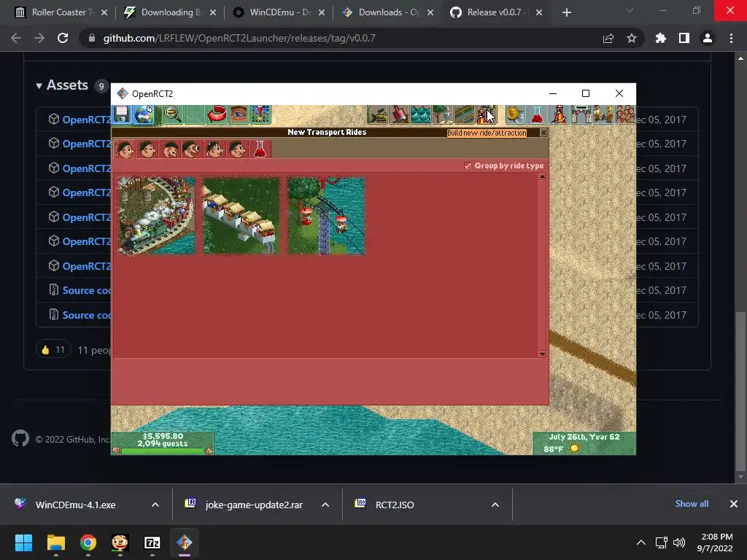Switch to the WinCDEmu browser tab
This screenshot has width=747, height=560.
(x=278, y=12)
